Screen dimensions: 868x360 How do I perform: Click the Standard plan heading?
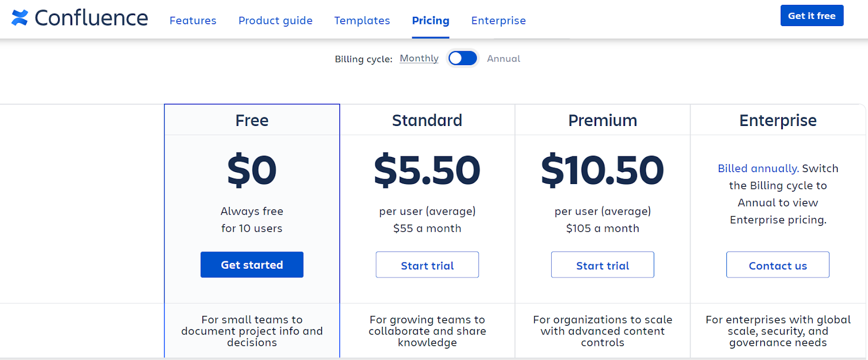click(x=427, y=120)
